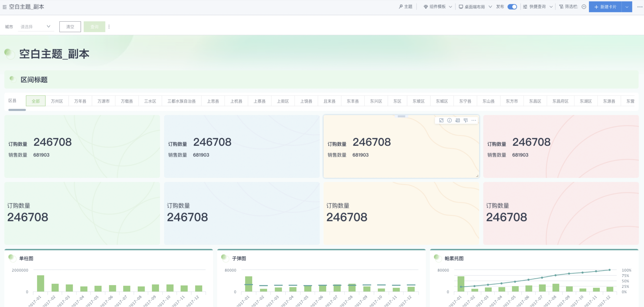This screenshot has width=644, height=307.
Task: Click the 空白主题_副本 title in the top bar
Action: [x=26, y=7]
